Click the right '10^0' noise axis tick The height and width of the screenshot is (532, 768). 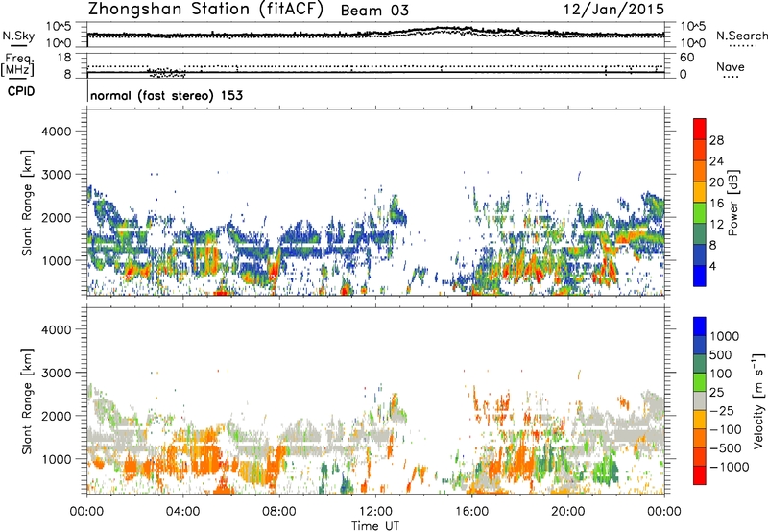[692, 43]
